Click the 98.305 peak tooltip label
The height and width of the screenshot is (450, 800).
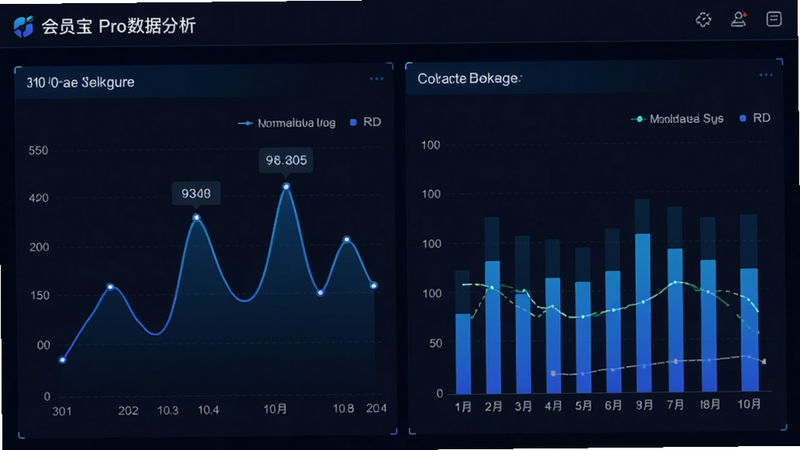click(x=286, y=160)
